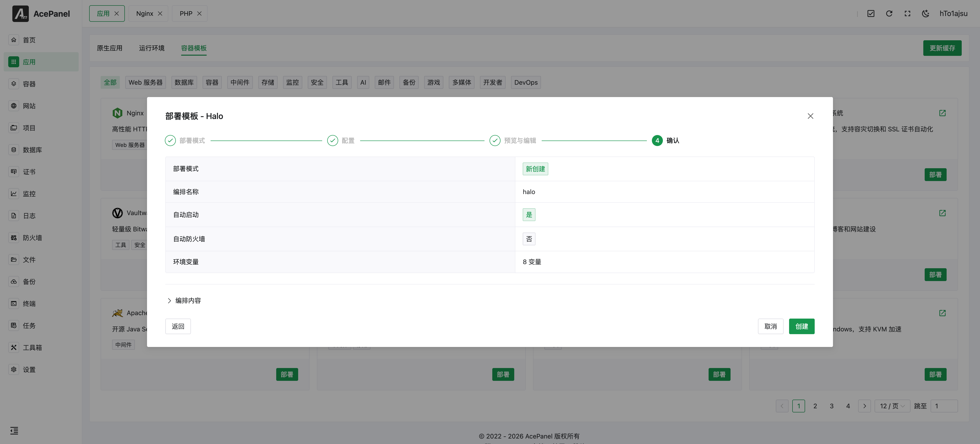This screenshot has width=980, height=444.
Task: Click the refresh icon in top bar
Action: (x=889, y=14)
